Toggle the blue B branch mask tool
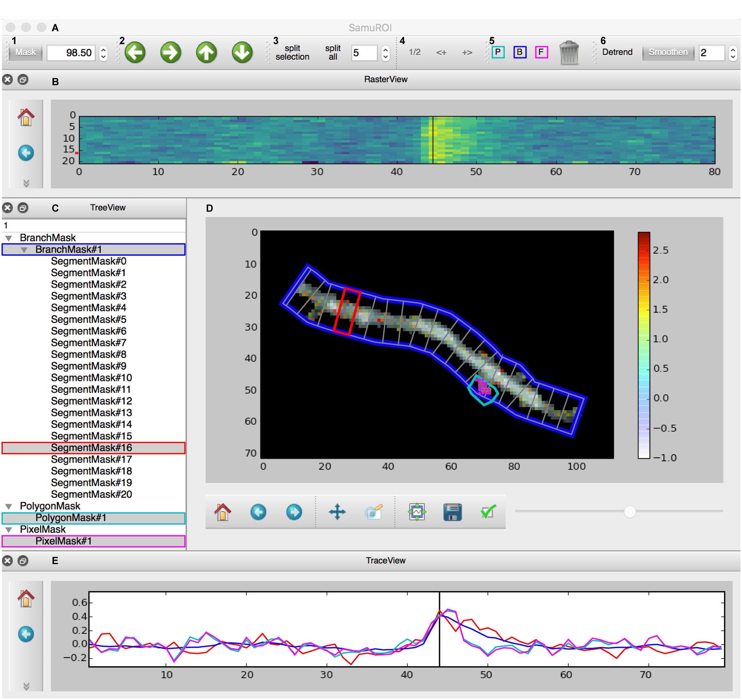 520,52
